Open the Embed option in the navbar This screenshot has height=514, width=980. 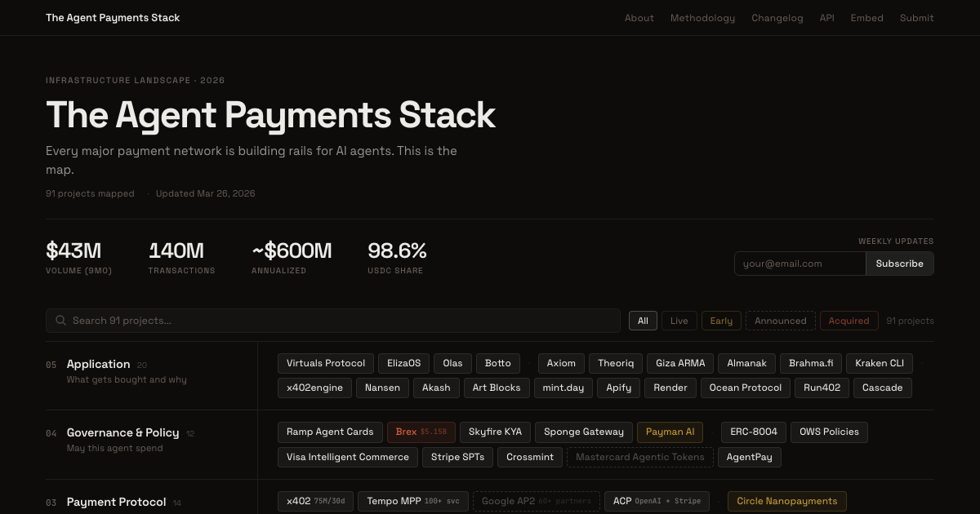pyautogui.click(x=866, y=17)
